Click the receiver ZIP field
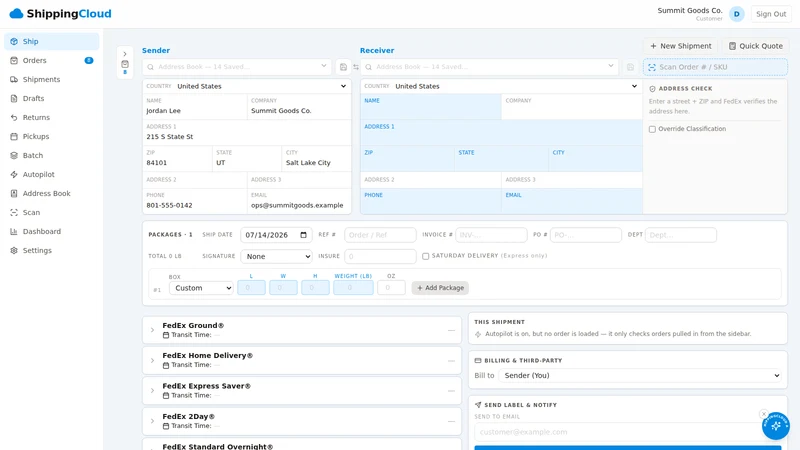This screenshot has width=800, height=450. point(407,159)
